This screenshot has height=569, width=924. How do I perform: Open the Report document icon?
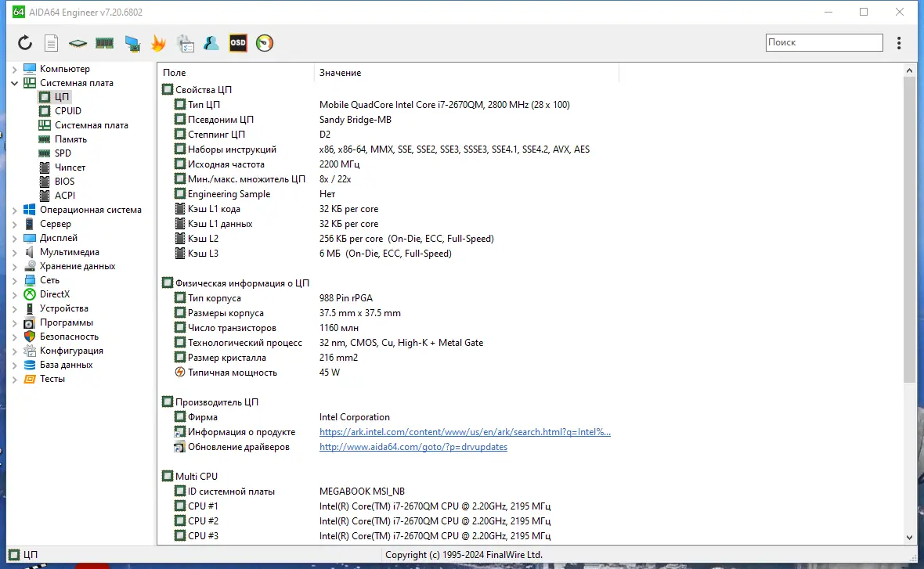click(51, 42)
